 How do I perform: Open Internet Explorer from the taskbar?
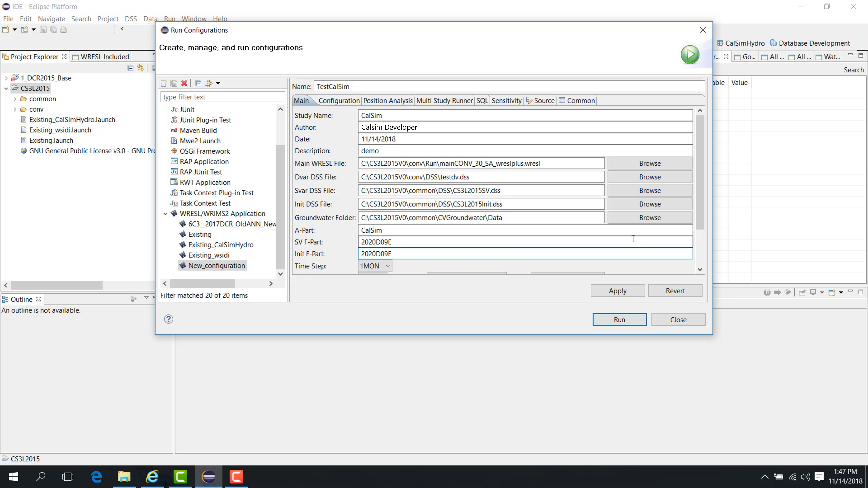point(152,477)
